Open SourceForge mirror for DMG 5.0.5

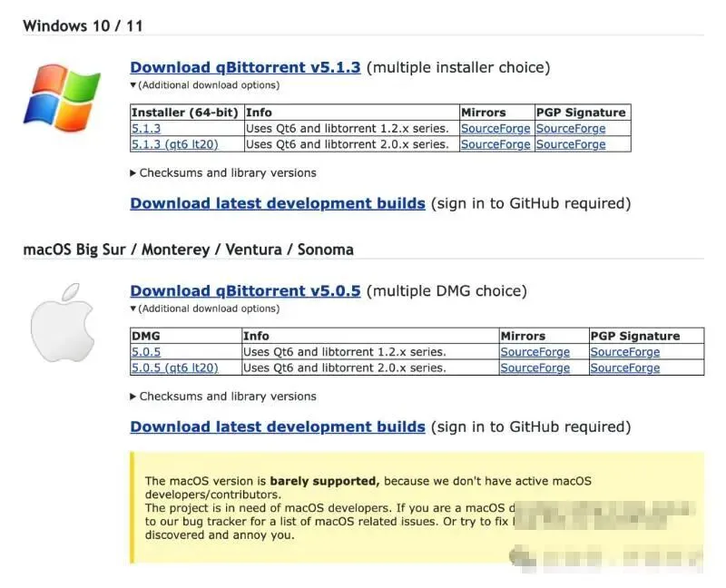tap(535, 352)
